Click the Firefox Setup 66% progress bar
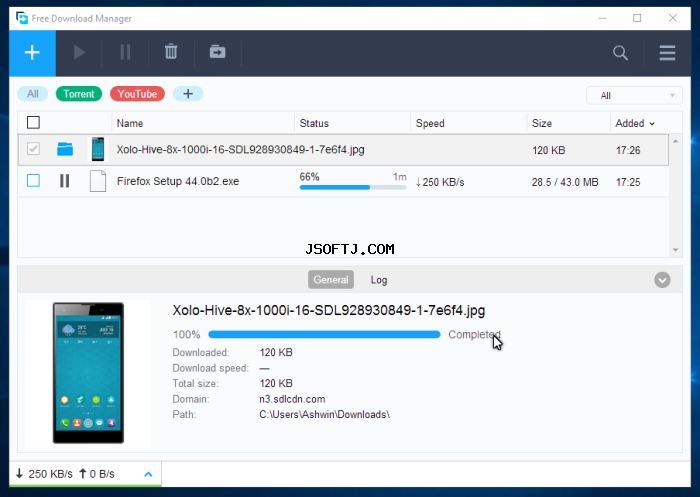Image resolution: width=700 pixels, height=497 pixels. click(x=353, y=188)
